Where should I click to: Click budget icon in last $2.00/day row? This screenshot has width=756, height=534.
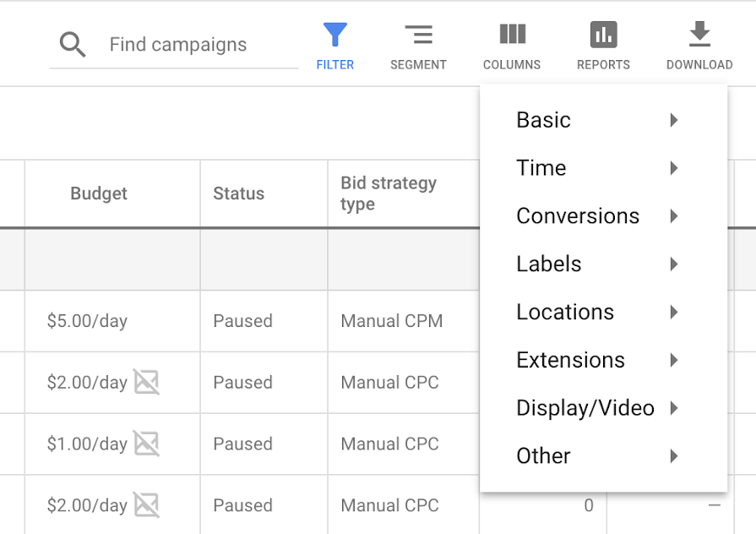coord(146,505)
